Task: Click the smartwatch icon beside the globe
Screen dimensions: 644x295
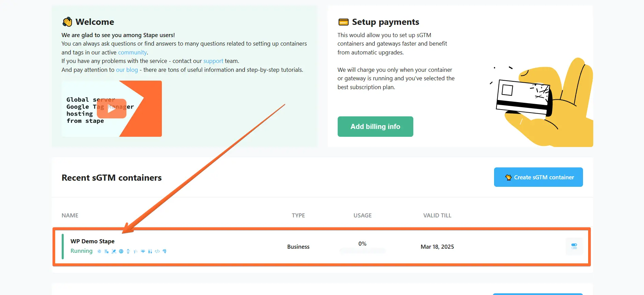Action: 128,251
